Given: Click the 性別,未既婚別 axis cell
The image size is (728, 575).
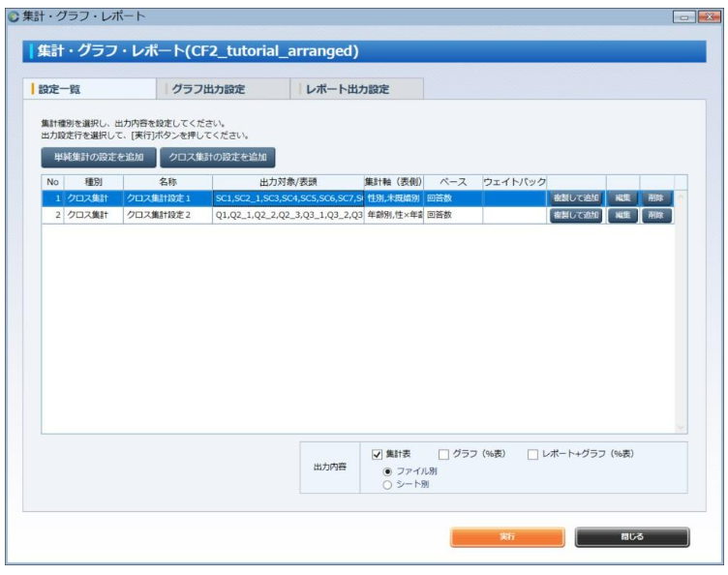Looking at the screenshot, I should point(394,198).
